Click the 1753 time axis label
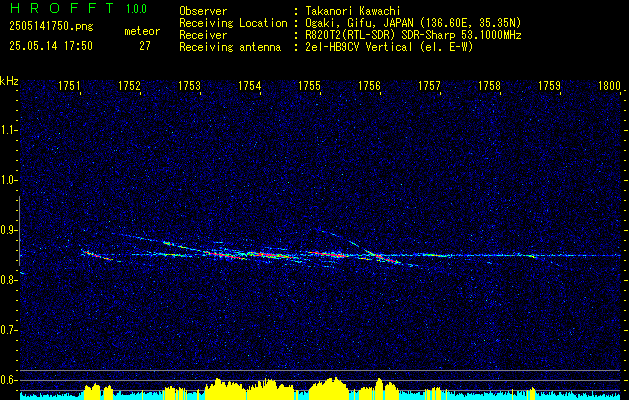 (189, 86)
